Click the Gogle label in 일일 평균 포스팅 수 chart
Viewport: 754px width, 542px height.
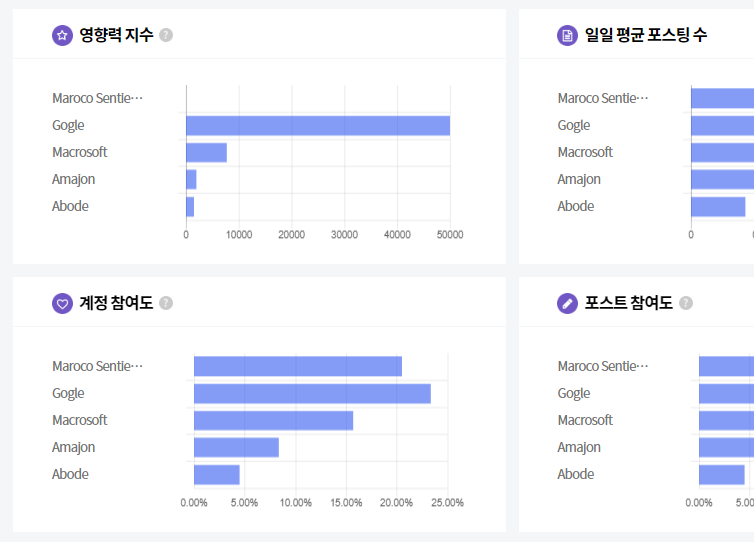pyautogui.click(x=574, y=126)
